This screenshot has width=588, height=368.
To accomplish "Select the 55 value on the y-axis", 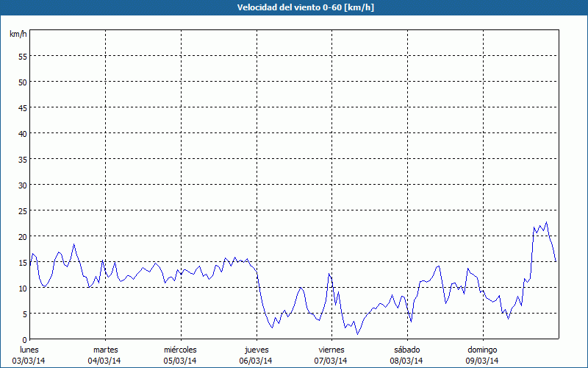I will click(22, 56).
